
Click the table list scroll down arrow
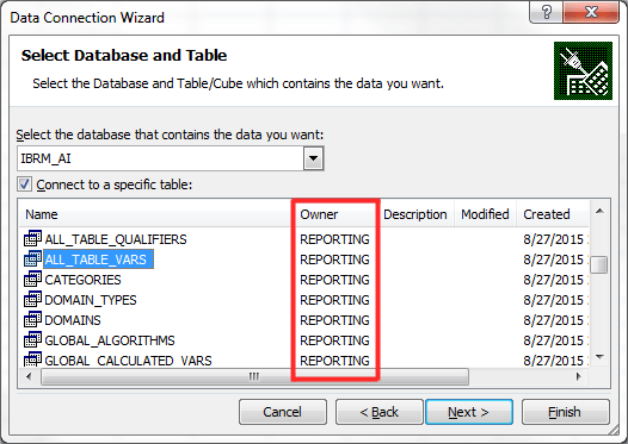[600, 356]
